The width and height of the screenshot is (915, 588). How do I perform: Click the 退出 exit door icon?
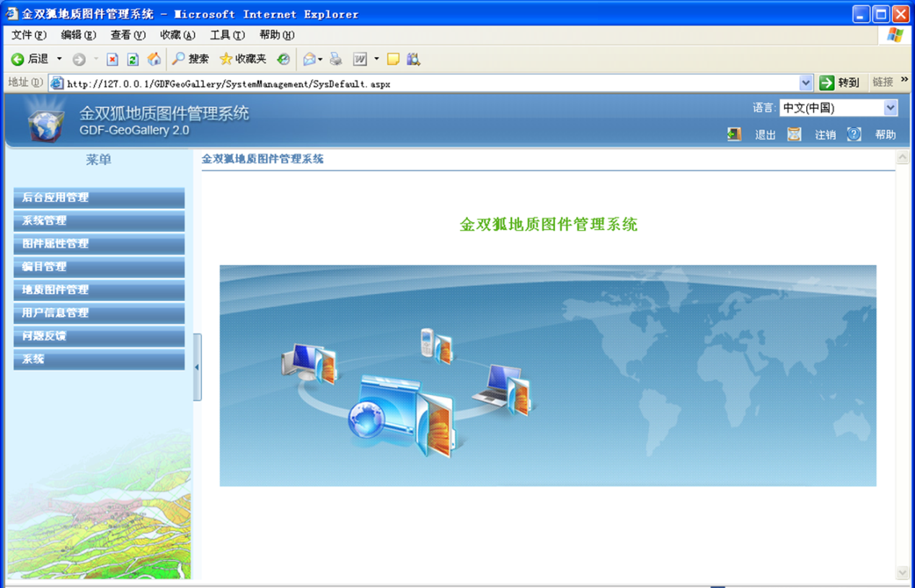734,134
